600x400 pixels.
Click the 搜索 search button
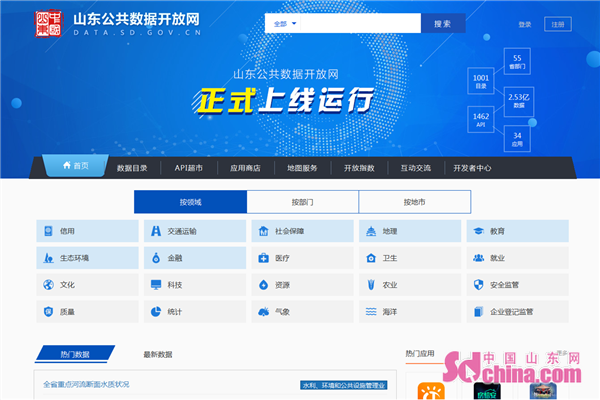point(443,24)
